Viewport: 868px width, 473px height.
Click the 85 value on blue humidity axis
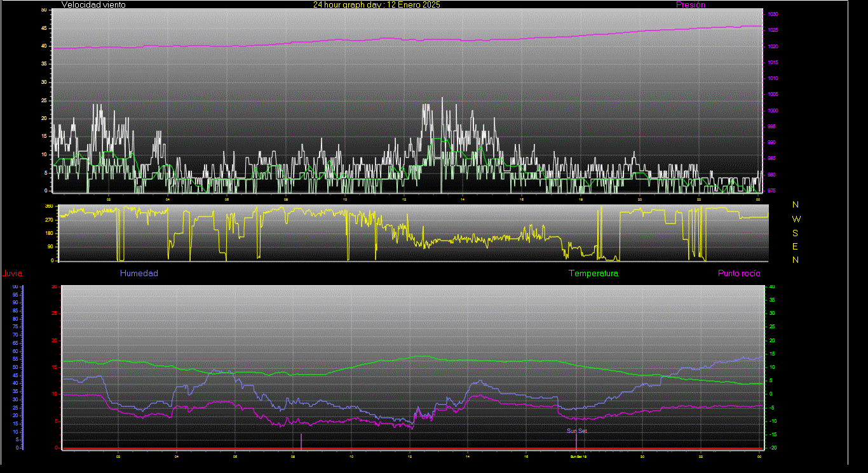[x=15, y=311]
